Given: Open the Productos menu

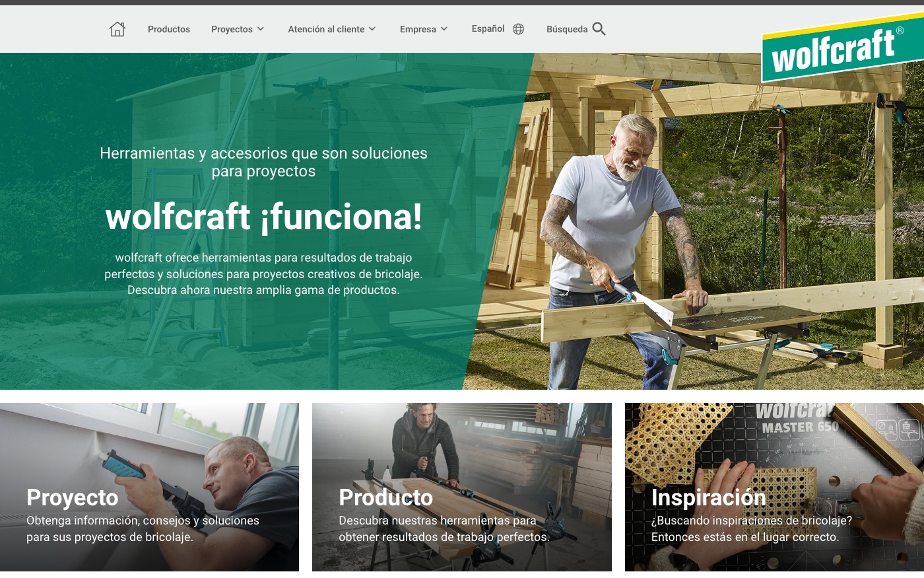Looking at the screenshot, I should (x=169, y=29).
